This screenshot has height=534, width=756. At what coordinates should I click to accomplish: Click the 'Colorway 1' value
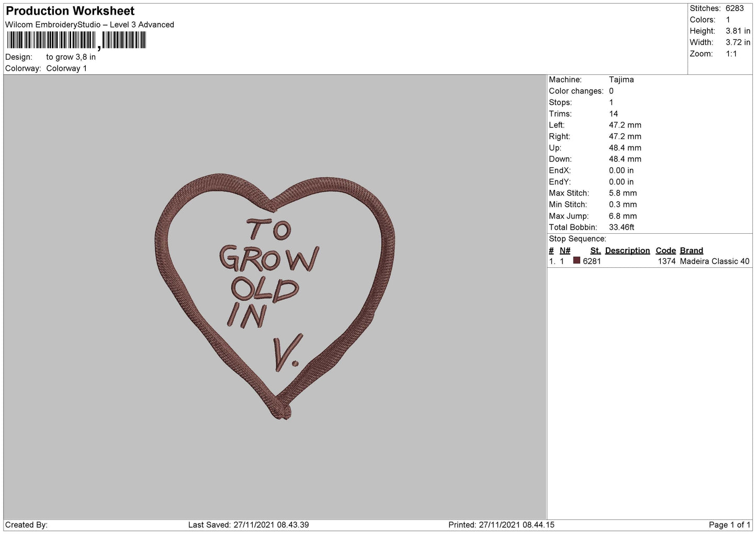(66, 69)
